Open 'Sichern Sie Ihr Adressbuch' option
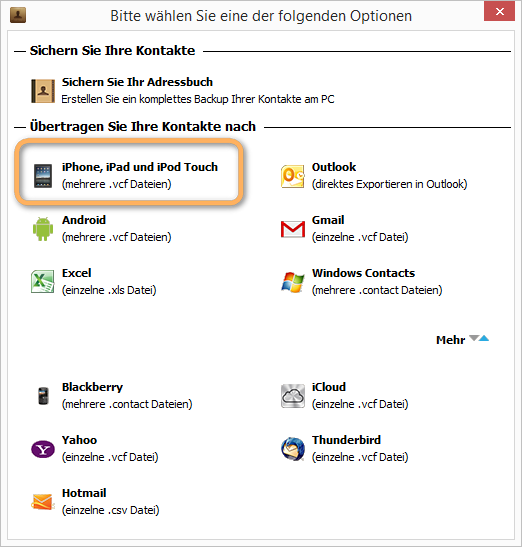The height and width of the screenshot is (547, 522). tap(137, 82)
